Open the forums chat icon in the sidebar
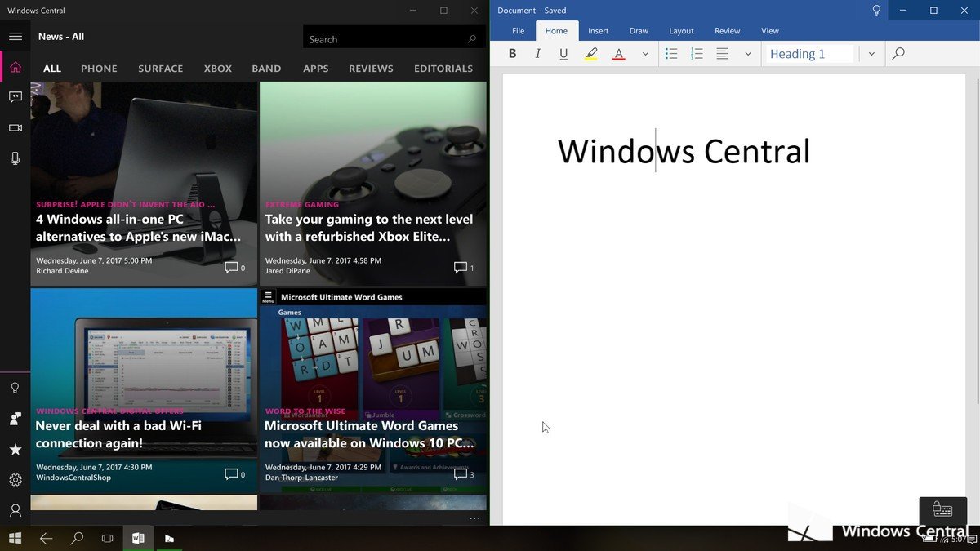This screenshot has height=551, width=980. pos(15,97)
